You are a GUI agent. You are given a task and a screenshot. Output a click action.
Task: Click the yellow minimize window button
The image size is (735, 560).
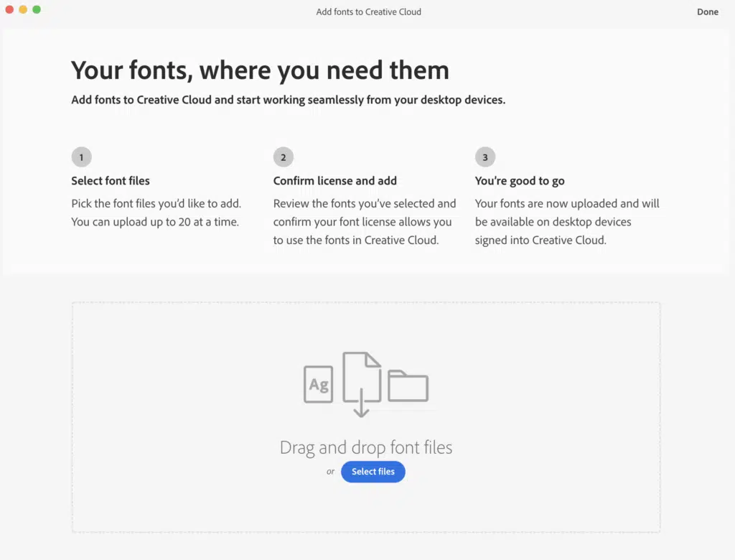click(22, 10)
